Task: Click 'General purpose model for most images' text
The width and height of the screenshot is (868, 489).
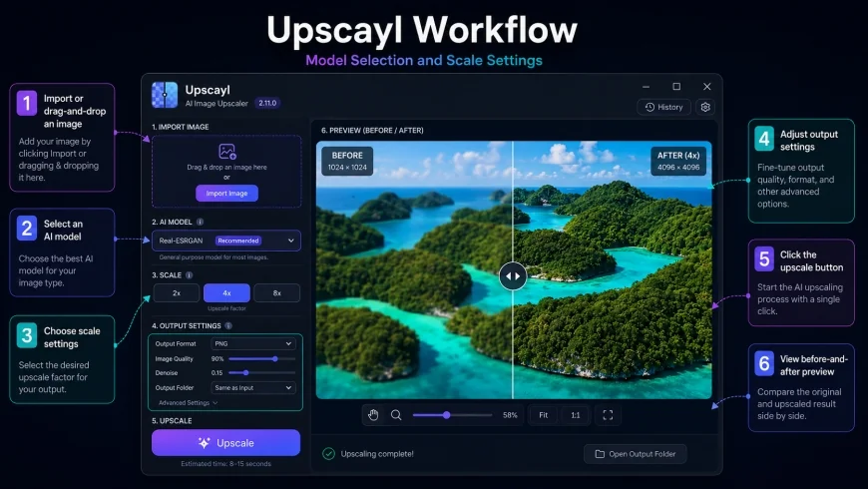Action: pos(214,256)
